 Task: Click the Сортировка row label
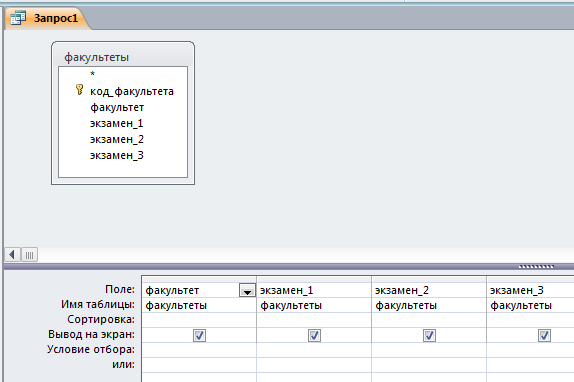[x=101, y=319]
